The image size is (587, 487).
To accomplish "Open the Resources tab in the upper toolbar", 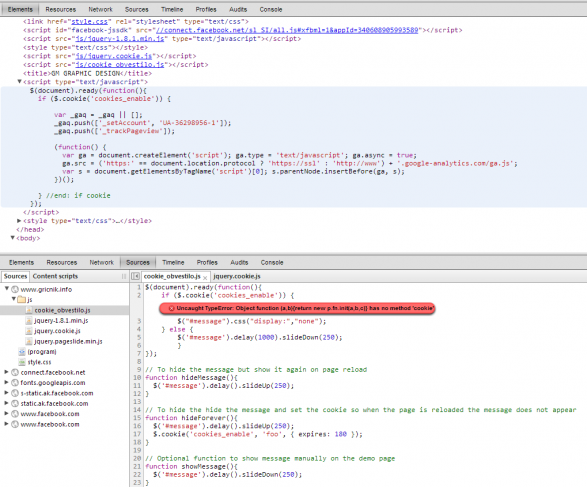I will tap(61, 9).
